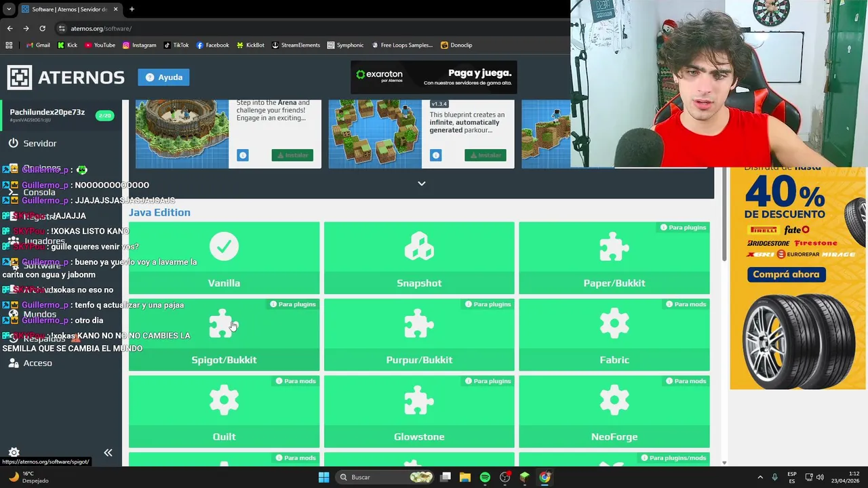The width and height of the screenshot is (868, 488).
Task: Open Chrome apps grid in bookmarks bar
Action: 9,45
